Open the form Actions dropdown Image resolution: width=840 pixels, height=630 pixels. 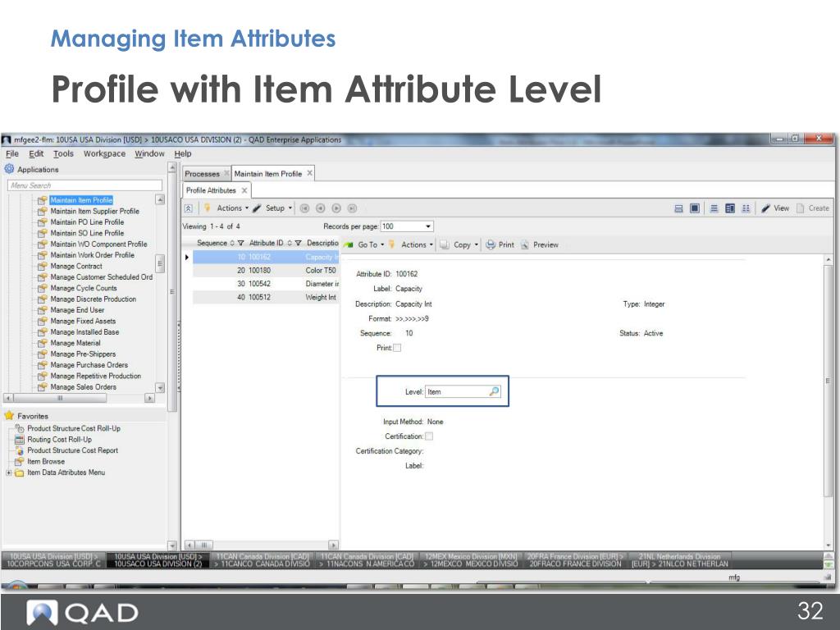[x=417, y=244]
